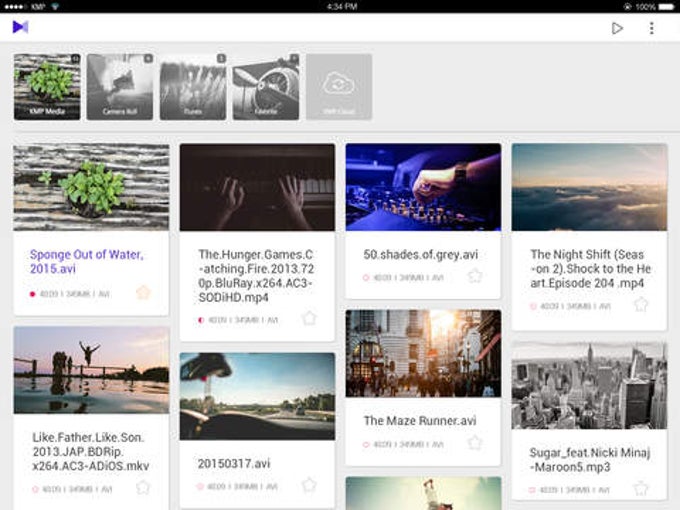Favorite star for Sponge Out of Water

[x=143, y=293]
